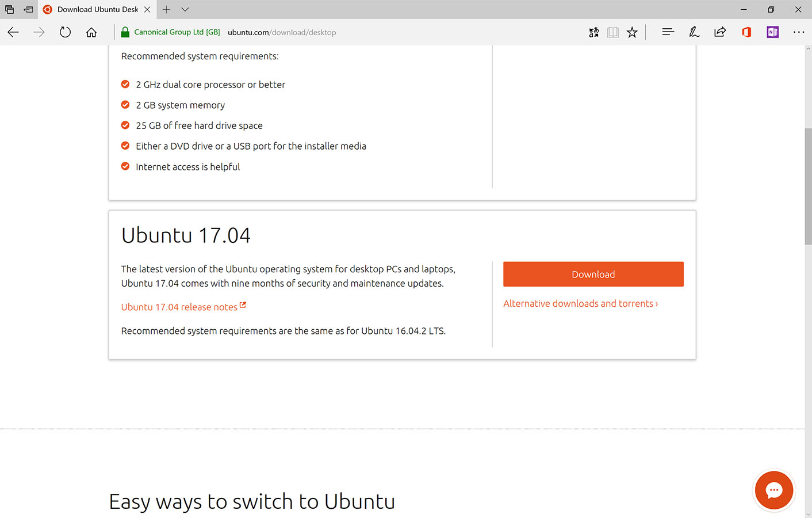Show tabs you've set aside

(x=9, y=9)
